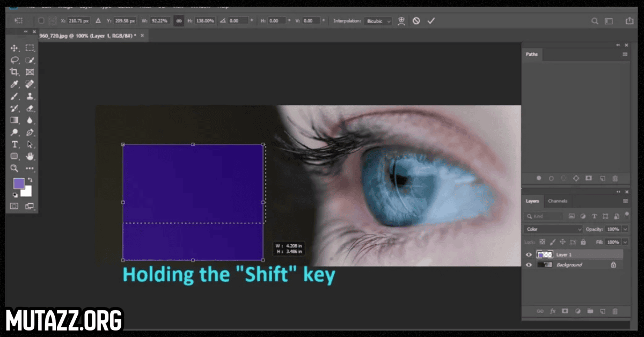
Task: Commit the transform with the checkmark
Action: coord(430,21)
